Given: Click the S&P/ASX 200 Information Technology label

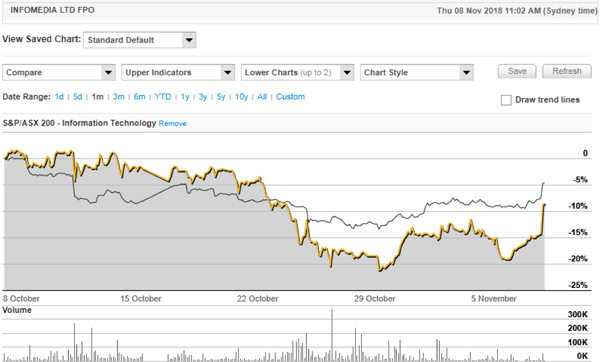Looking at the screenshot, I should point(79,123).
